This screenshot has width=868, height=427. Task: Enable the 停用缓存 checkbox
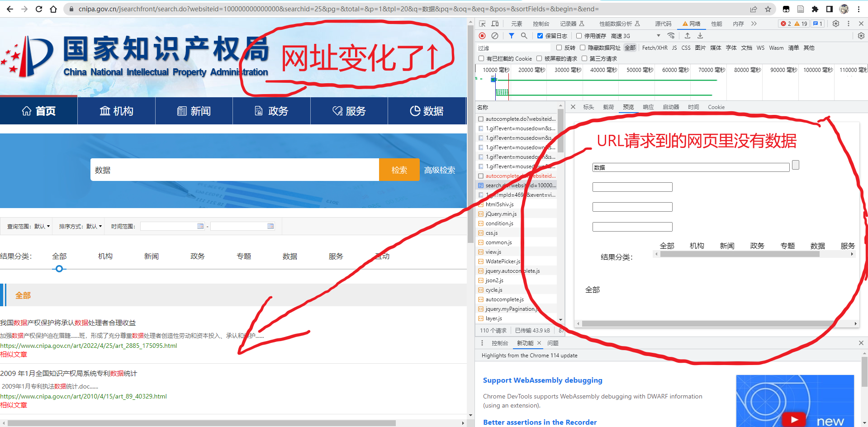579,36
